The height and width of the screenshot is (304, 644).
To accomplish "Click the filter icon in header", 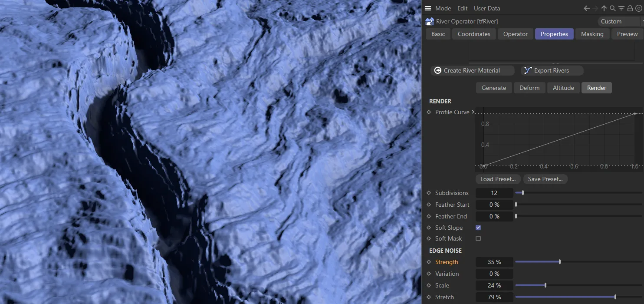I will click(621, 8).
